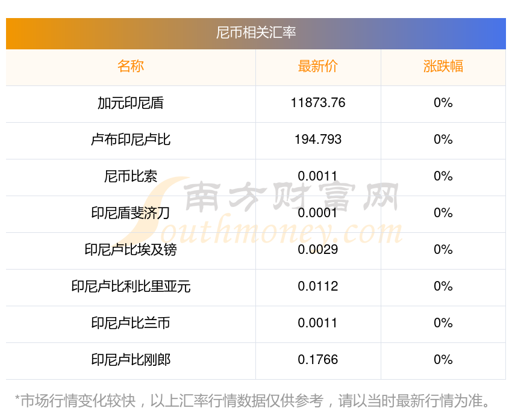Select the 印尼卢比埃及镑 row name

pos(131,250)
